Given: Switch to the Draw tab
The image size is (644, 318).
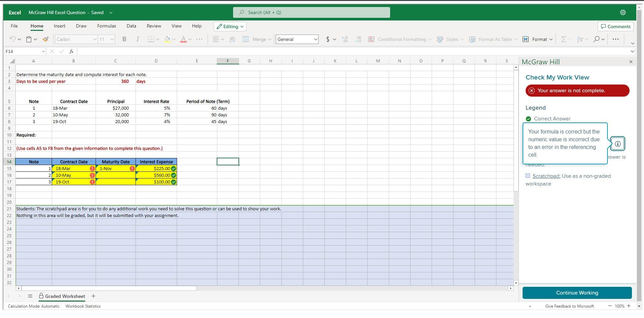Looking at the screenshot, I should [x=81, y=26].
